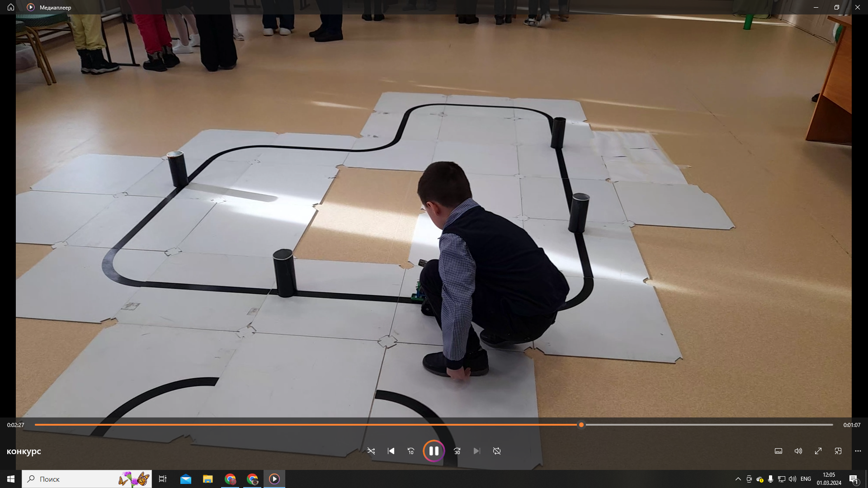Image resolution: width=868 pixels, height=488 pixels.
Task: Toggle the taskbar microphone icon
Action: [771, 479]
